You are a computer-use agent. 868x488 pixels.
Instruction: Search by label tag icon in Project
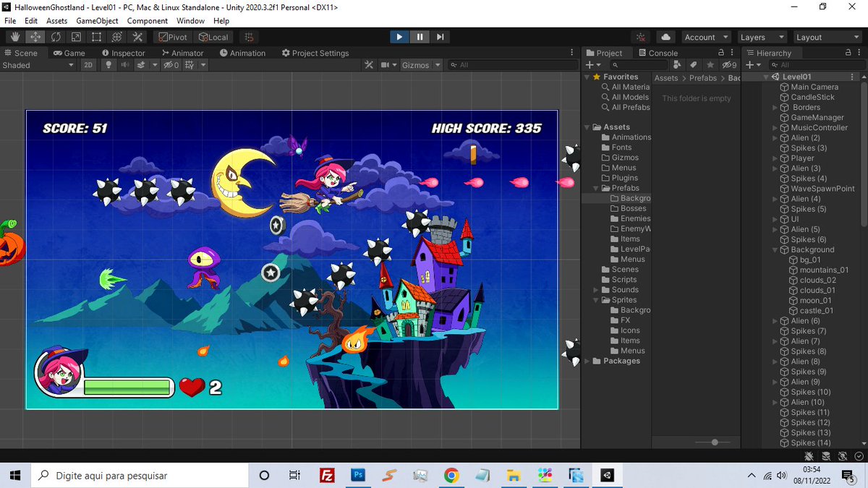pos(694,65)
